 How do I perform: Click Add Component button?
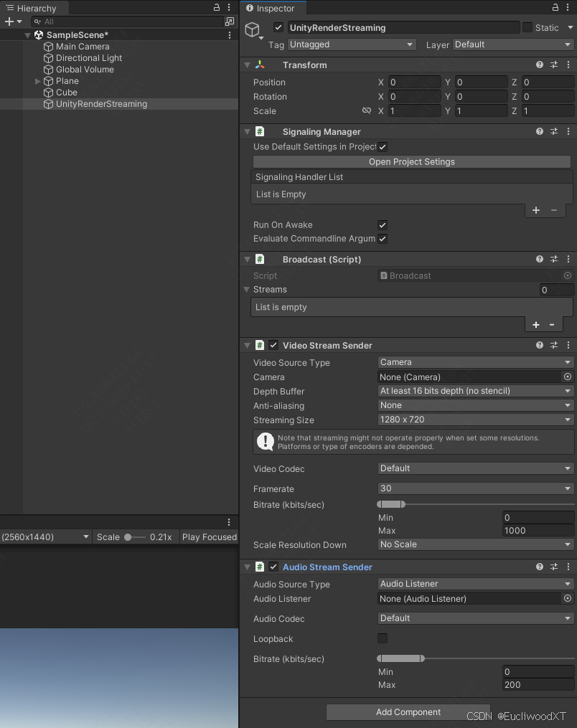tap(408, 712)
